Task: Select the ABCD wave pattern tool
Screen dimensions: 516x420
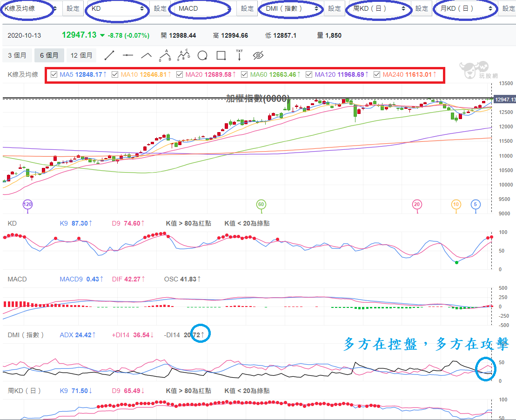Action: point(184,55)
